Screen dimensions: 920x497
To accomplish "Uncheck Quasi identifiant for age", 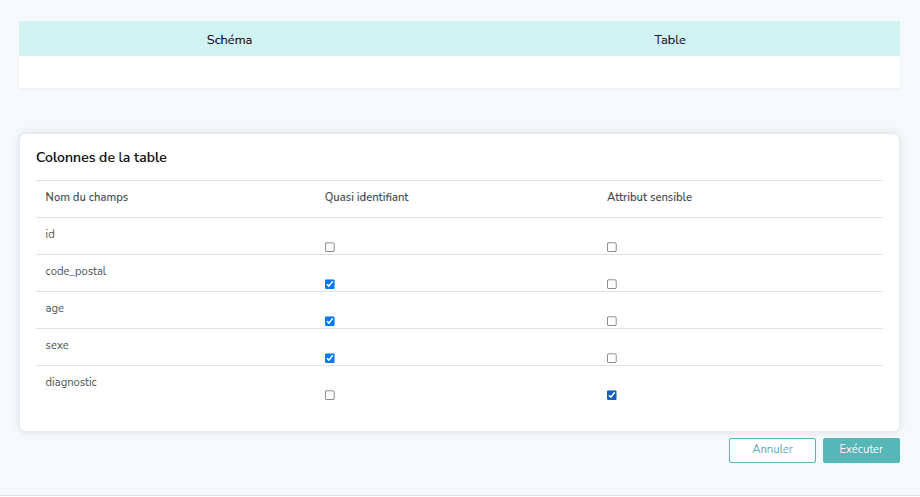I will point(330,321).
